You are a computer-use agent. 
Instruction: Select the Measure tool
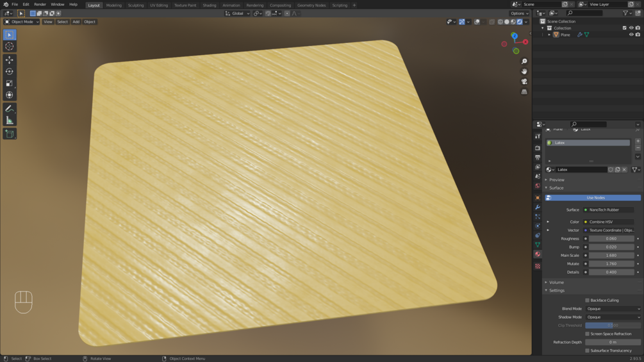pos(10,120)
